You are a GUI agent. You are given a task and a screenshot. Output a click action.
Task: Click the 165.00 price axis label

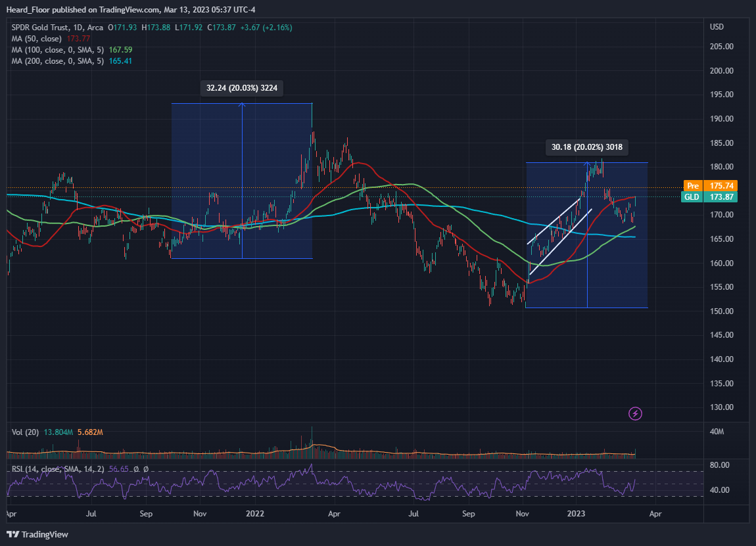point(721,239)
